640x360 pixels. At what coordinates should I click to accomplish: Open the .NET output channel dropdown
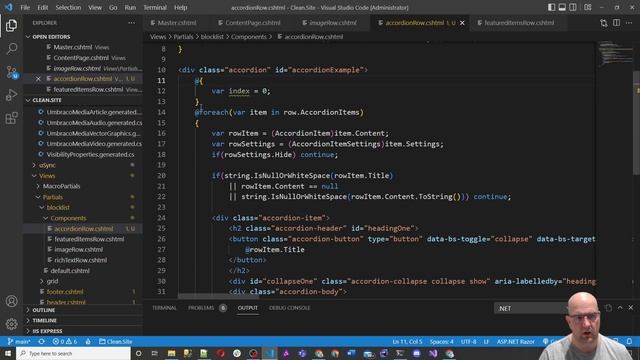pos(531,308)
